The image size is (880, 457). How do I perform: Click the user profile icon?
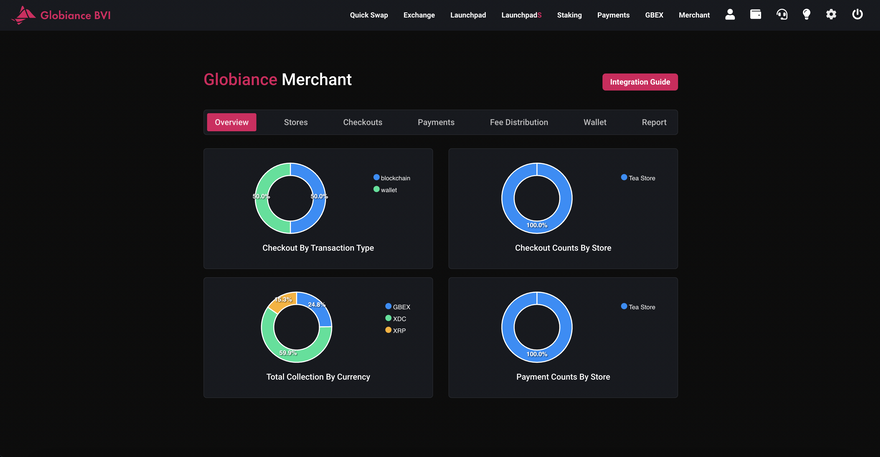[730, 15]
